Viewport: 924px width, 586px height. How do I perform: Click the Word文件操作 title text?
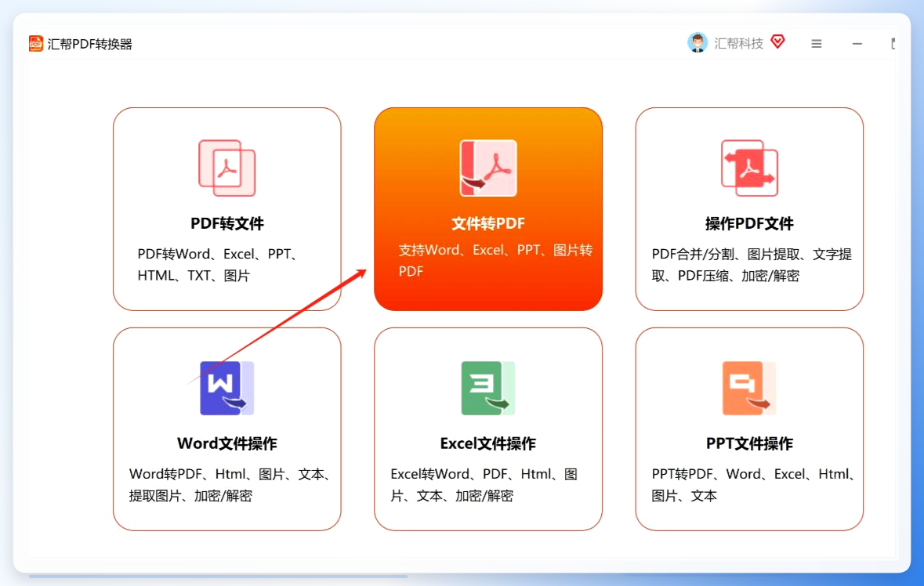click(x=226, y=443)
